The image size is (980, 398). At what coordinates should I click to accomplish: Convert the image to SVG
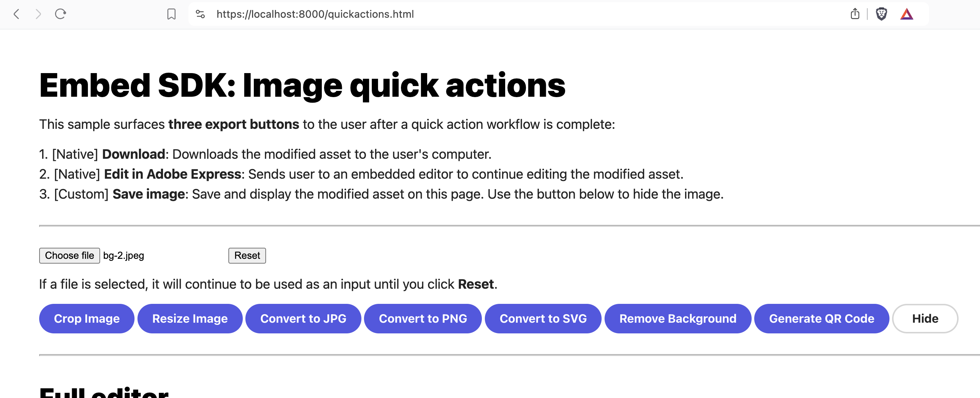(543, 319)
